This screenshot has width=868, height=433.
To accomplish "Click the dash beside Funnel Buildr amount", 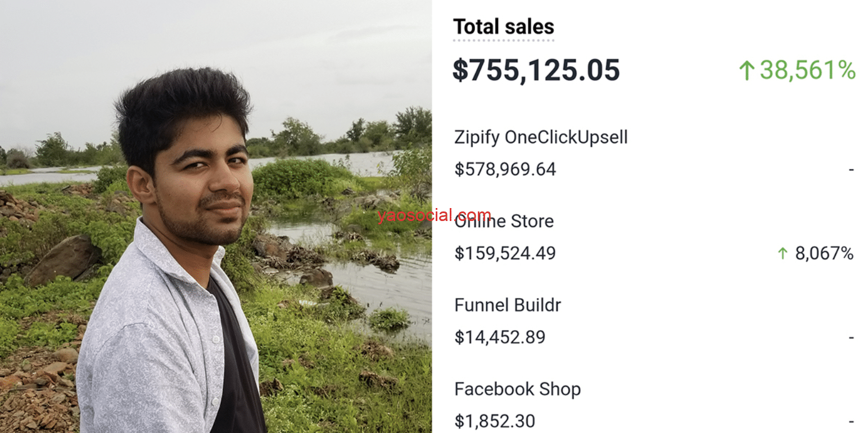I will point(851,337).
